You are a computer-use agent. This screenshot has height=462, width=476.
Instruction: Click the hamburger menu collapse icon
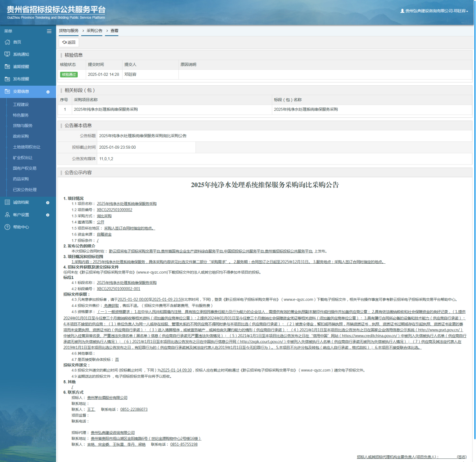49,31
